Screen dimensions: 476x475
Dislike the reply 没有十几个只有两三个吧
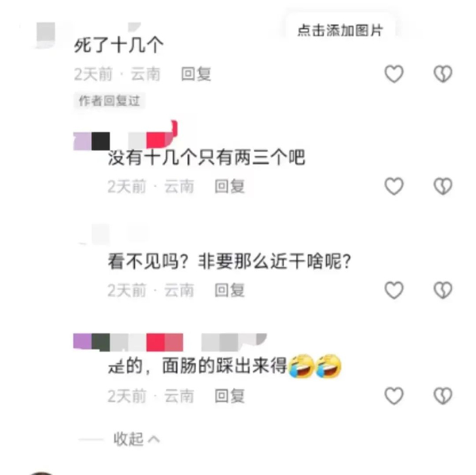coord(443,186)
